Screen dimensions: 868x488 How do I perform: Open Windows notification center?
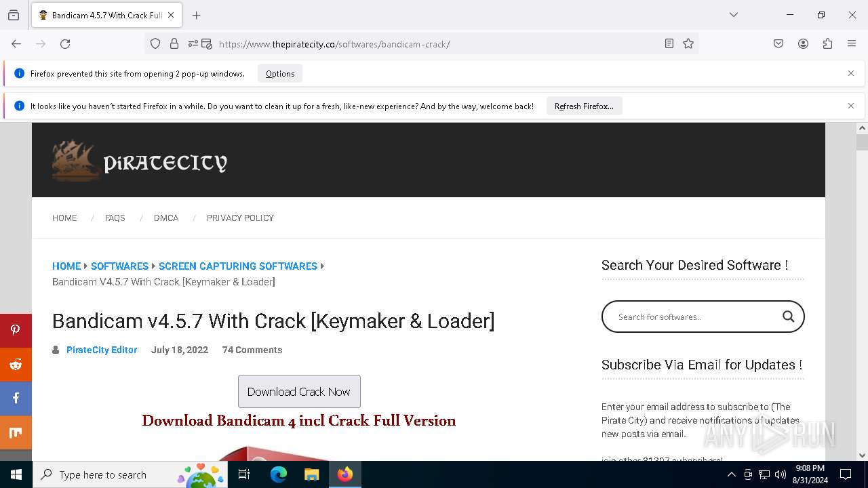pos(846,474)
